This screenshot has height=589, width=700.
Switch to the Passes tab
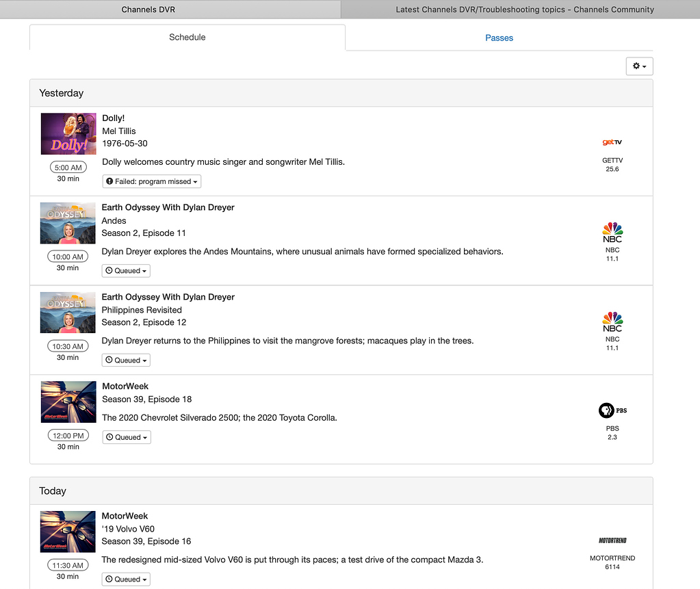click(499, 38)
